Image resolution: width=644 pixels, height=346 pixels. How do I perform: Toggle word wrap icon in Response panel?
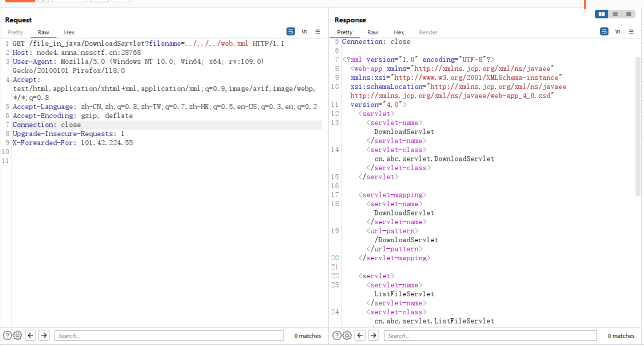[x=604, y=32]
